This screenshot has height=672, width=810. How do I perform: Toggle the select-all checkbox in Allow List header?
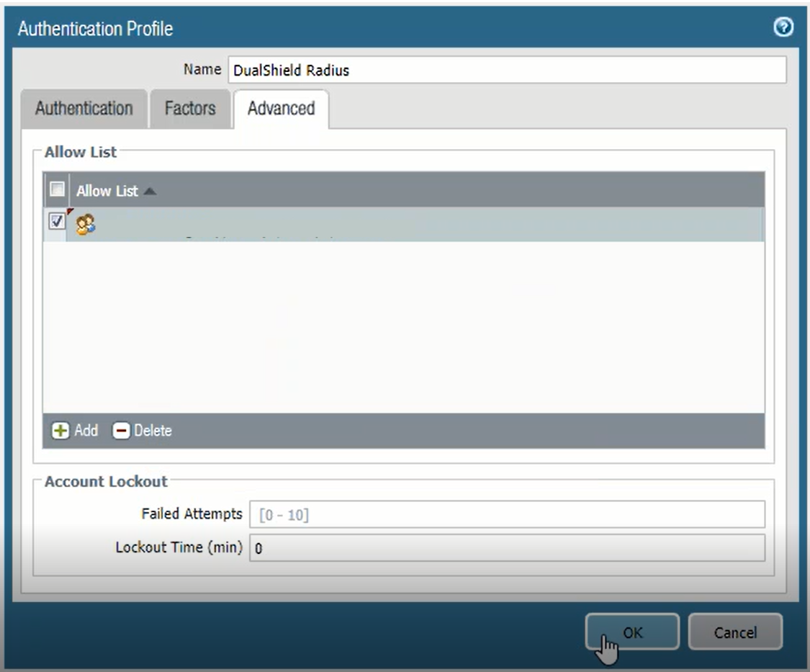click(x=57, y=189)
